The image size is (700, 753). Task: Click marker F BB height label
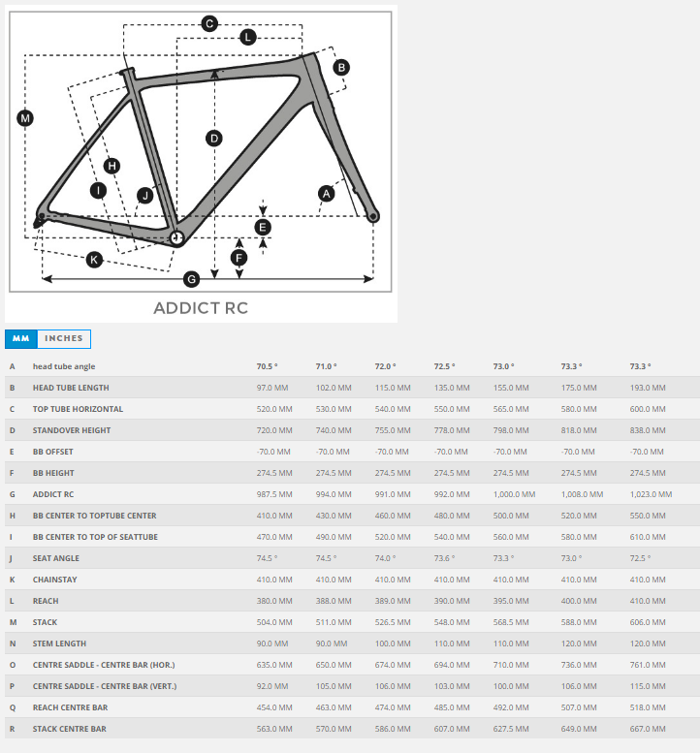pos(239,259)
